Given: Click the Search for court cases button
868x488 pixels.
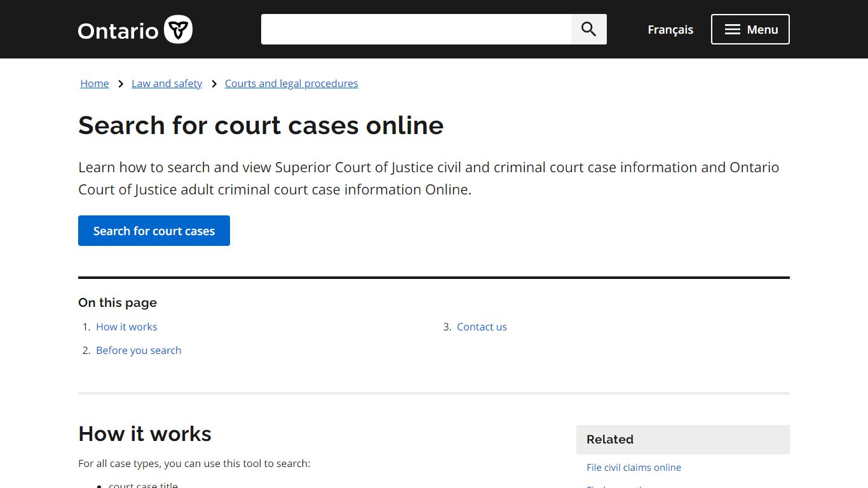Looking at the screenshot, I should click(154, 231).
